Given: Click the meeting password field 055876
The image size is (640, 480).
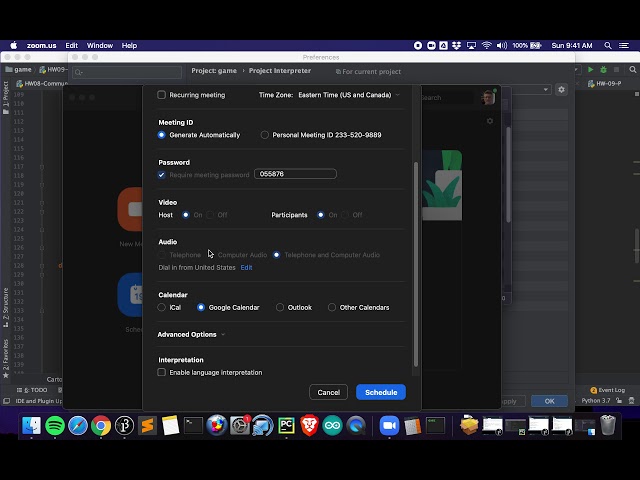Looking at the screenshot, I should tap(296, 174).
